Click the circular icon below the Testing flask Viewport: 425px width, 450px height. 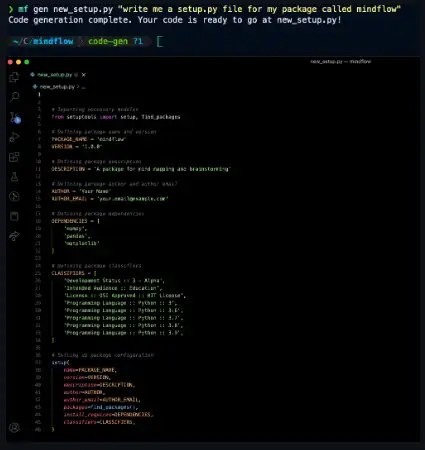14,196
